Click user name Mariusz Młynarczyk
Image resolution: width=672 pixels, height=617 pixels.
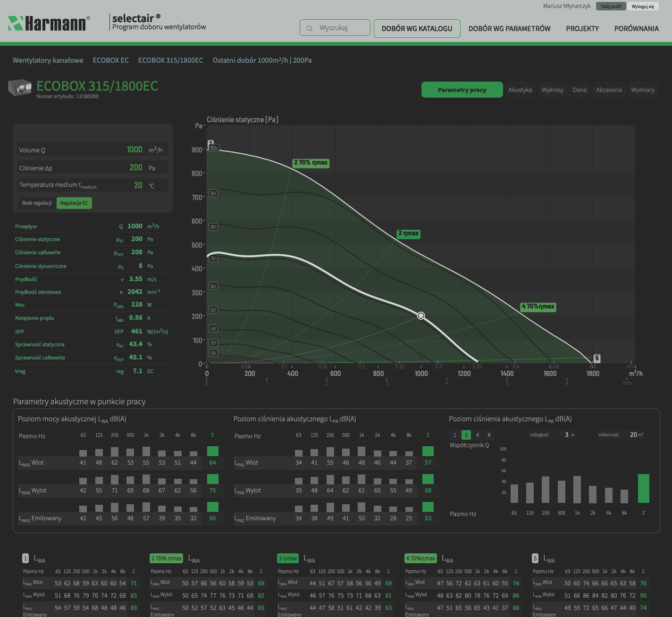[567, 6]
